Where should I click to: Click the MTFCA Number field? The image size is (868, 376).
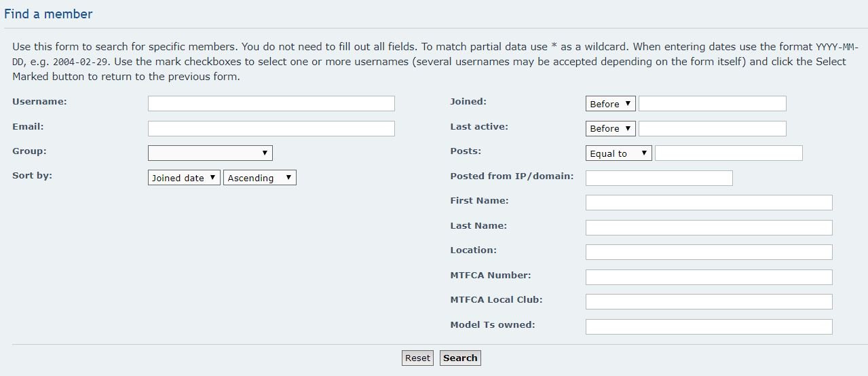tap(709, 277)
